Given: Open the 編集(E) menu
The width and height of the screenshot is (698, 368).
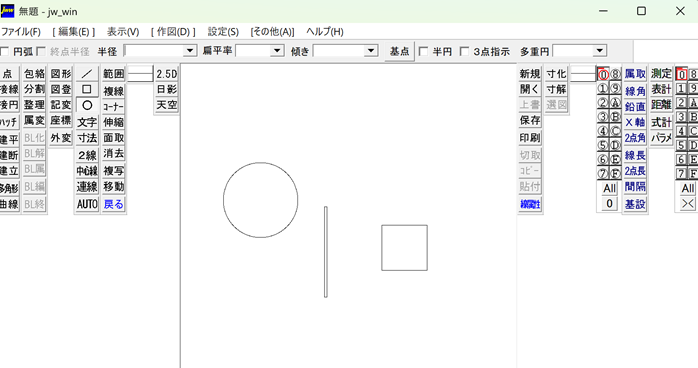Looking at the screenshot, I should click(x=74, y=32).
